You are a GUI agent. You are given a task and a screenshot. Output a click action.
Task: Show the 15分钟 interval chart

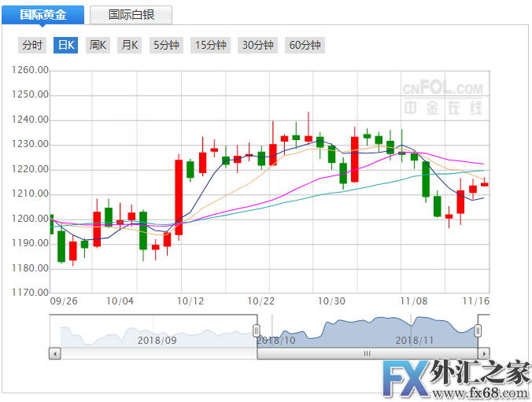tap(211, 45)
